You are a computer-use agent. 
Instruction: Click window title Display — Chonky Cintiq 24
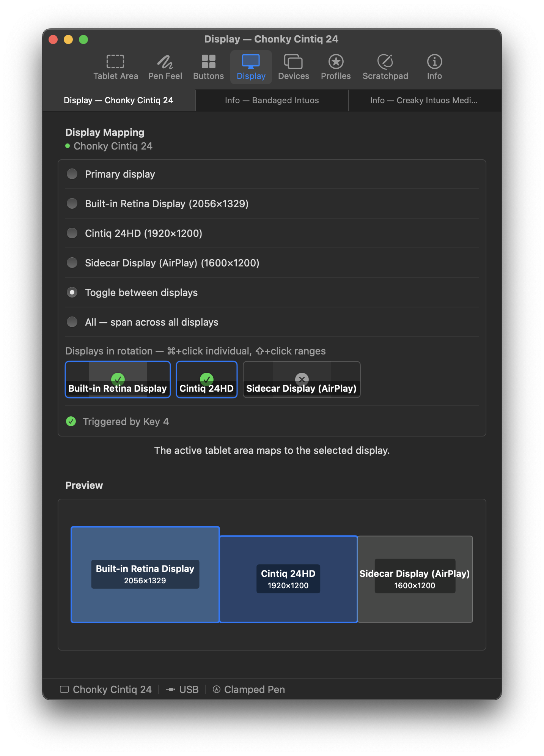[x=271, y=39]
